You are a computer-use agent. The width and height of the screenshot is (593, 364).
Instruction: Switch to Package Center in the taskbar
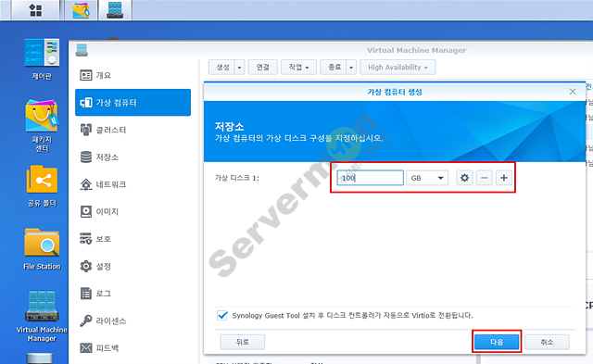point(81,10)
